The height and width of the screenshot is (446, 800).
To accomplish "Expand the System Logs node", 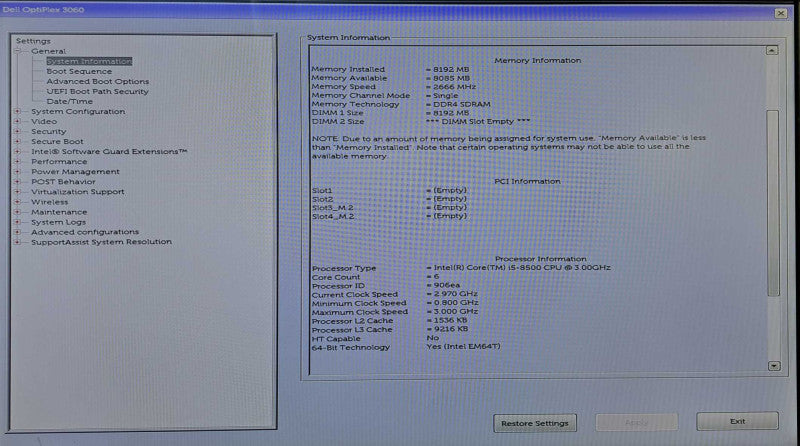I will [18, 222].
